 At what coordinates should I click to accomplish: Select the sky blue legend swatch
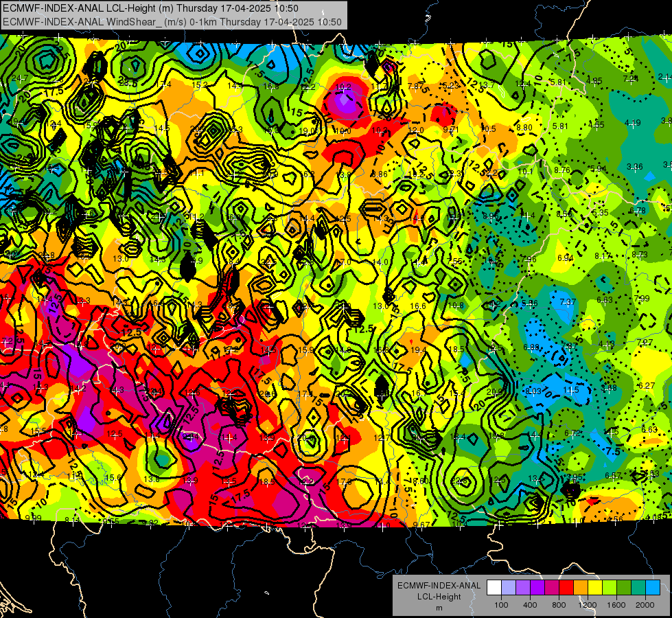pyautogui.click(x=653, y=588)
